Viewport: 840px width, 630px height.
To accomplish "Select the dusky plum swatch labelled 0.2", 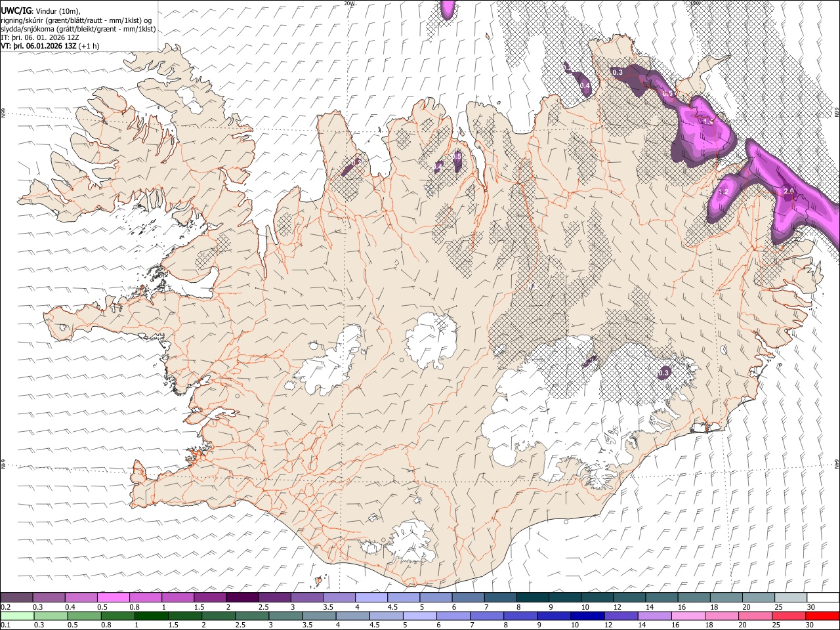I will click(x=16, y=597).
